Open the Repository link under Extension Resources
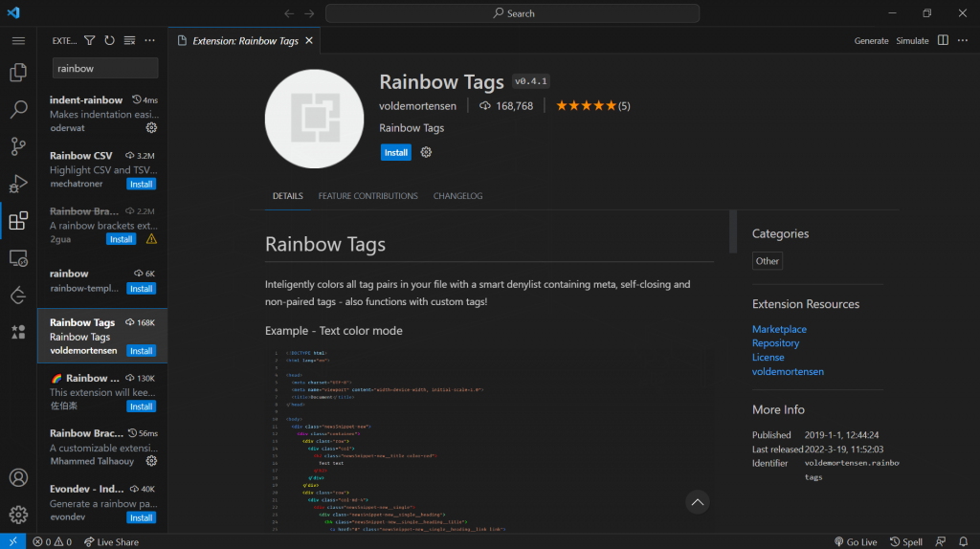Viewport: 980px width, 549px height. [775, 343]
